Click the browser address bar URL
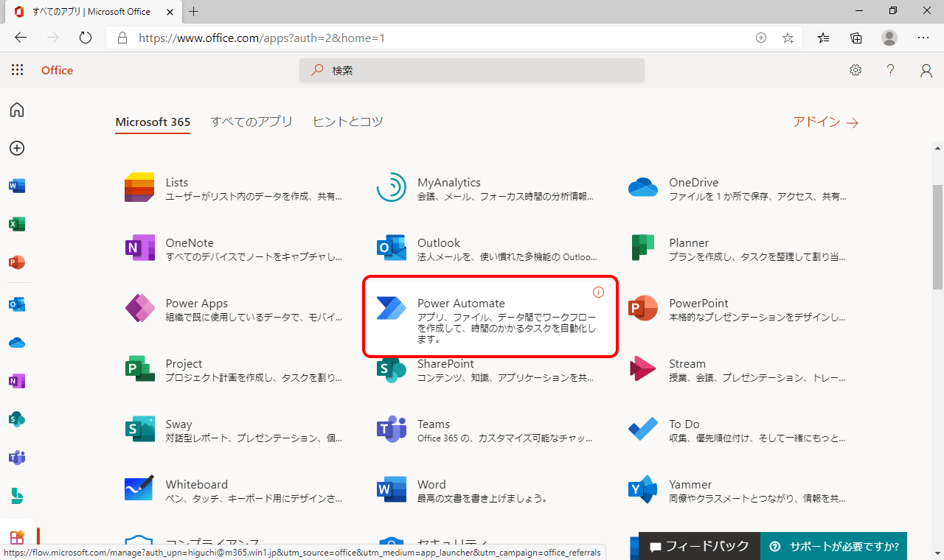Viewport: 944px width, 560px height. click(x=262, y=38)
